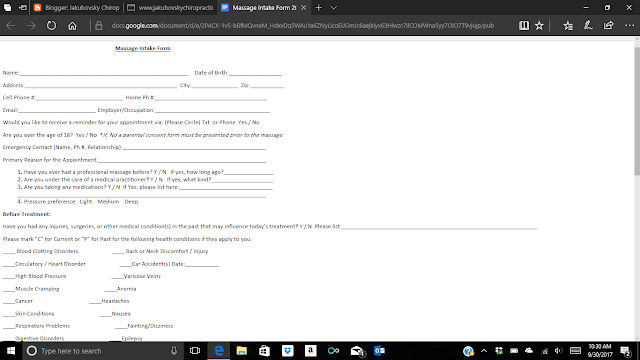Open Task View

click(x=195, y=351)
